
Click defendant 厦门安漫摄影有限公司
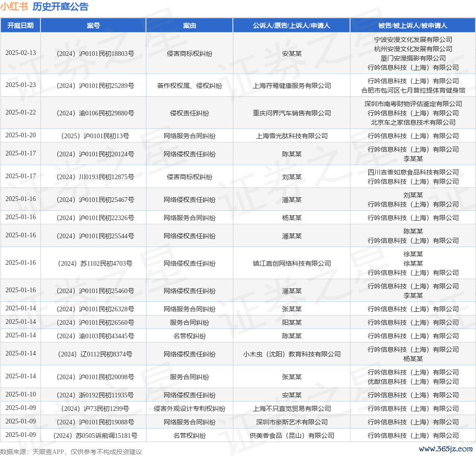click(x=413, y=58)
